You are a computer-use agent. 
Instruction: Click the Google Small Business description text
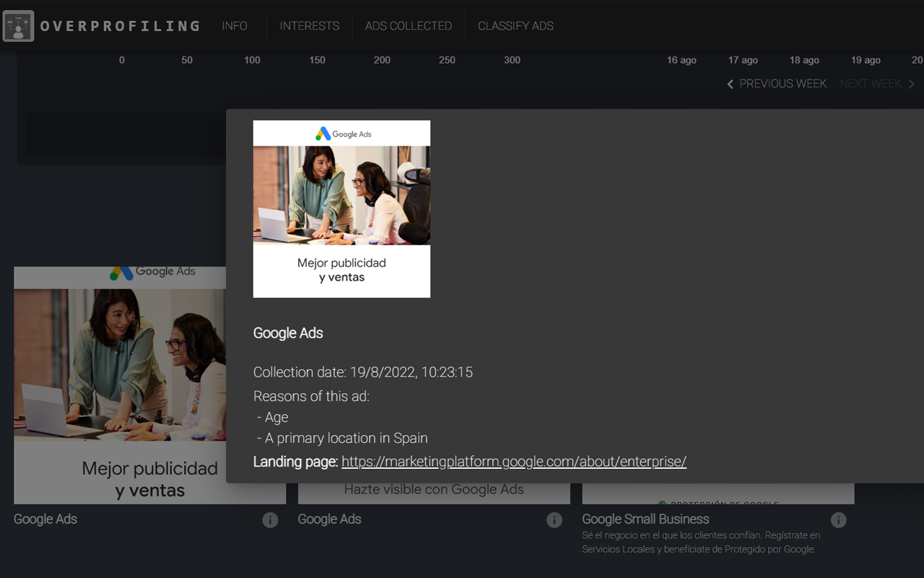point(701,543)
